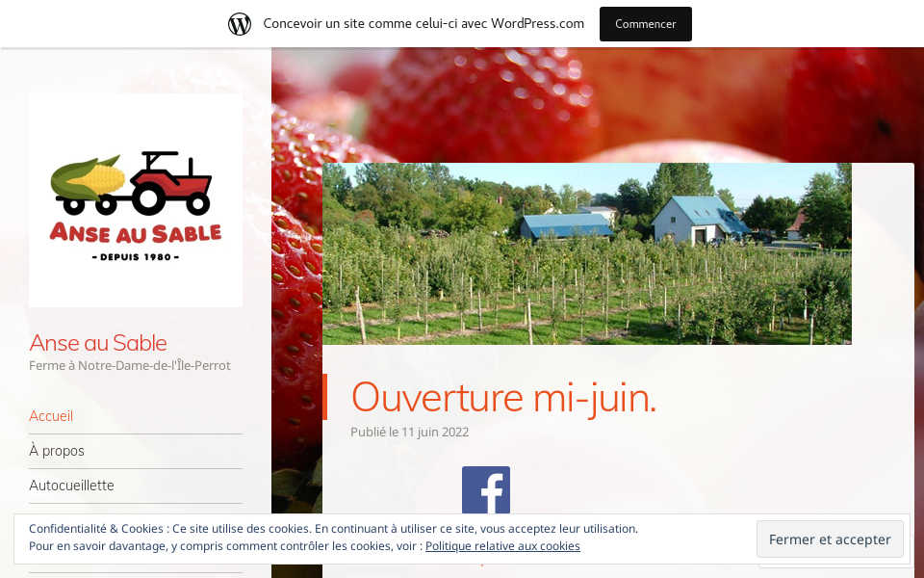Go to the Autocueillette menu item
This screenshot has width=924, height=578.
point(71,486)
